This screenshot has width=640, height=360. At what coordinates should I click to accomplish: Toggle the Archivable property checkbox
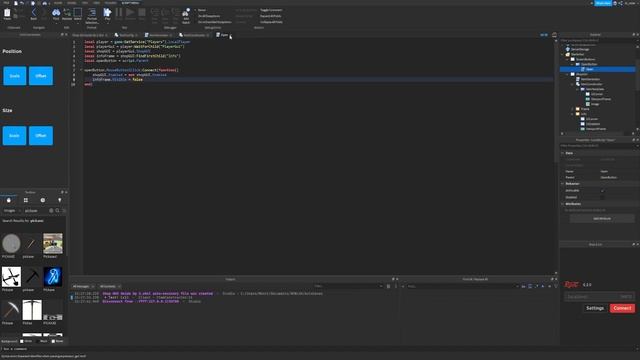click(602, 191)
